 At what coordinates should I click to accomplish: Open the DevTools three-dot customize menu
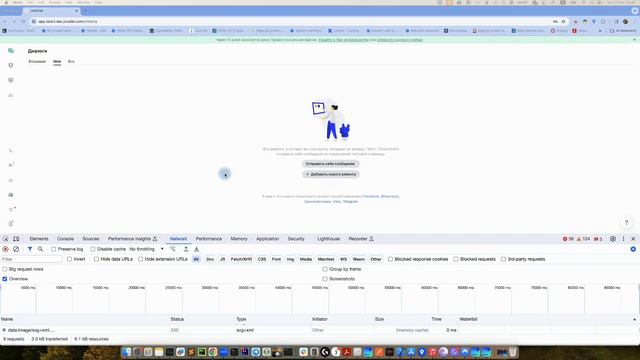click(x=623, y=239)
